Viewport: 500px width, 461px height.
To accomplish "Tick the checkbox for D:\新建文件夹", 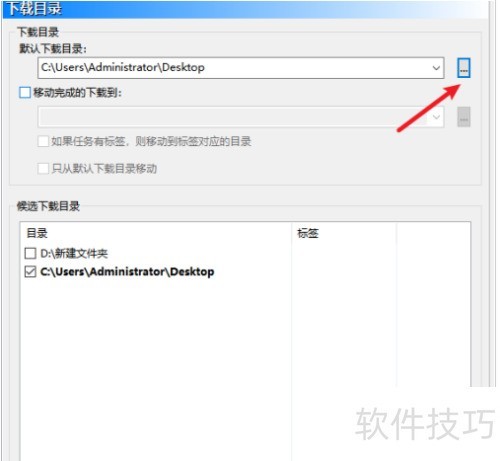I will tap(30, 253).
